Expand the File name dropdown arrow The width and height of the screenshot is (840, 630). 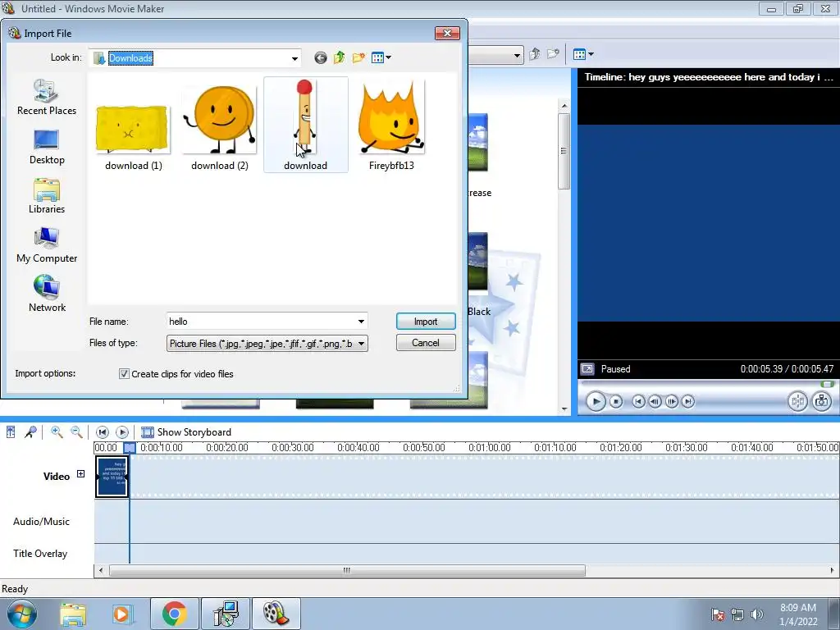coord(361,322)
